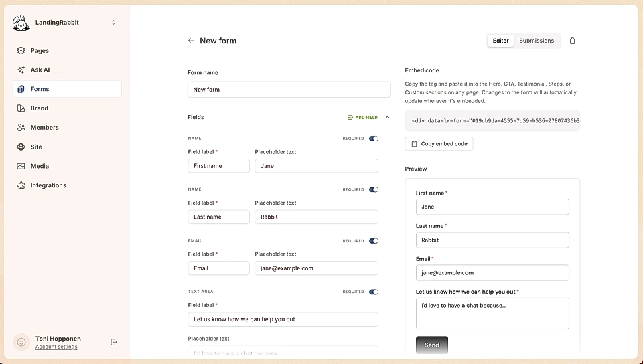
Task: Click the embed code snippet box
Action: click(492, 121)
